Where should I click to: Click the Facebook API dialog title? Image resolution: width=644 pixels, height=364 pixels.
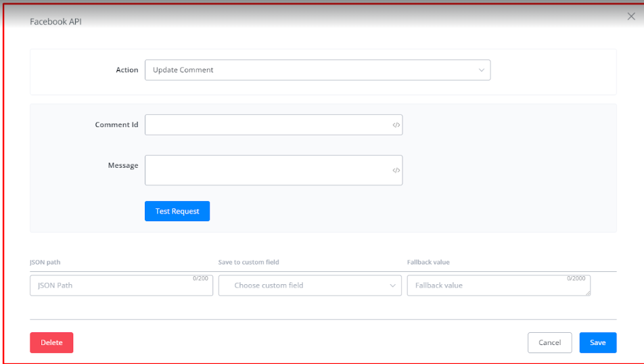[55, 22]
